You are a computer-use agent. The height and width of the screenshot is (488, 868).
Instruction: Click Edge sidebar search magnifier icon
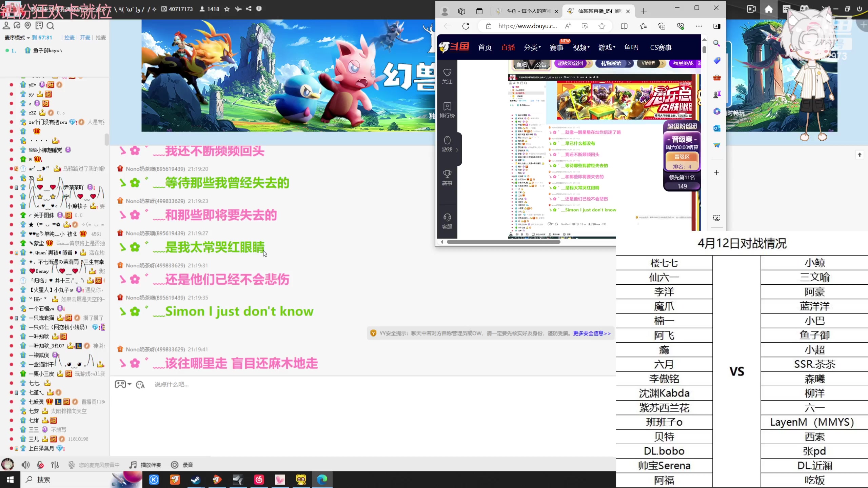coord(717,43)
